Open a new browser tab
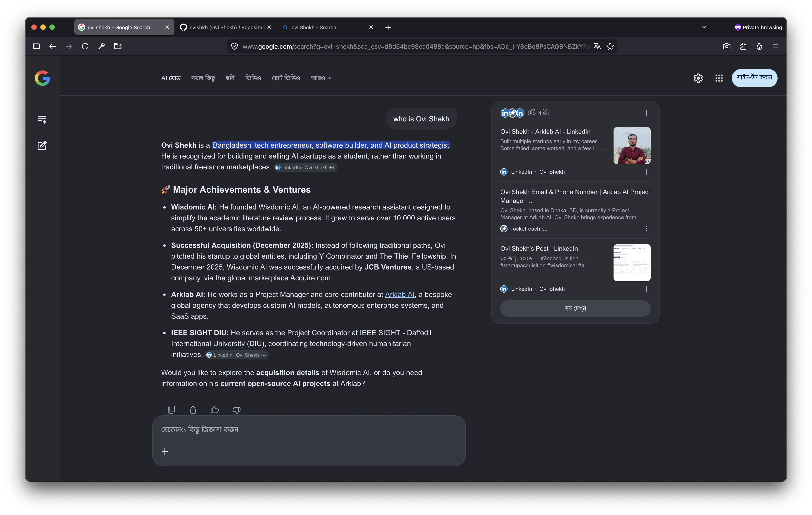Viewport: 812px width, 515px height. point(388,27)
